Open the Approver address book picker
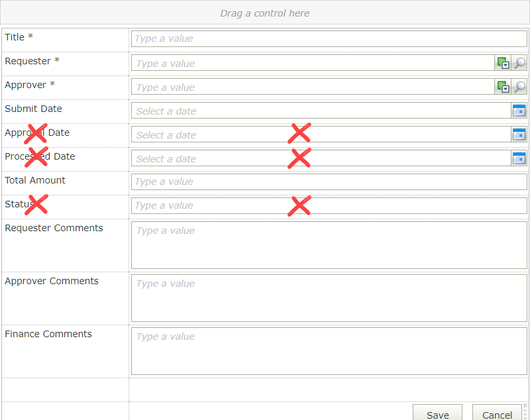Screen dimensions: 530x420 click(x=503, y=87)
